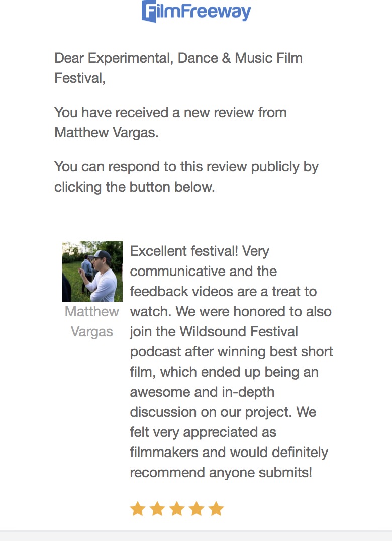392x541 pixels.
Task: Click the word 'Festival,' ending the greeting
Action: [x=80, y=78]
